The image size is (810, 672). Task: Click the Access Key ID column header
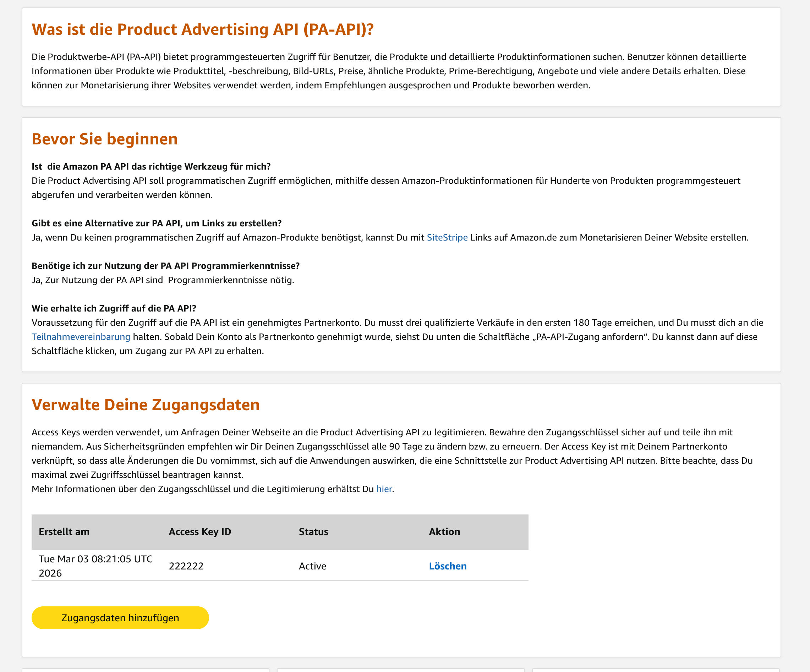(199, 531)
